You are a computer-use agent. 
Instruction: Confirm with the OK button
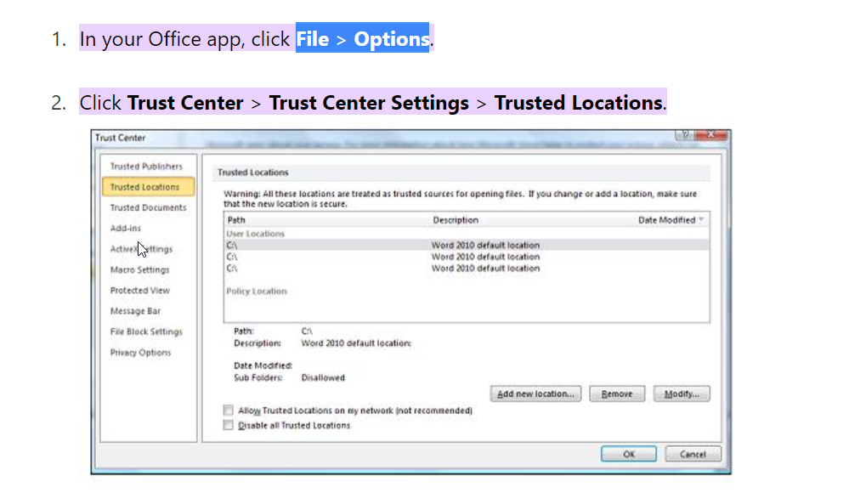pos(628,455)
